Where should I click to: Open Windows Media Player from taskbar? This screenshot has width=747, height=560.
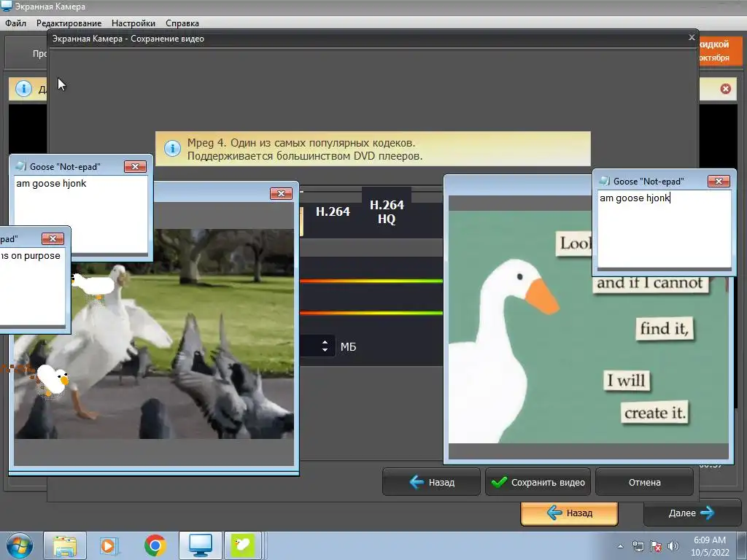click(x=108, y=545)
